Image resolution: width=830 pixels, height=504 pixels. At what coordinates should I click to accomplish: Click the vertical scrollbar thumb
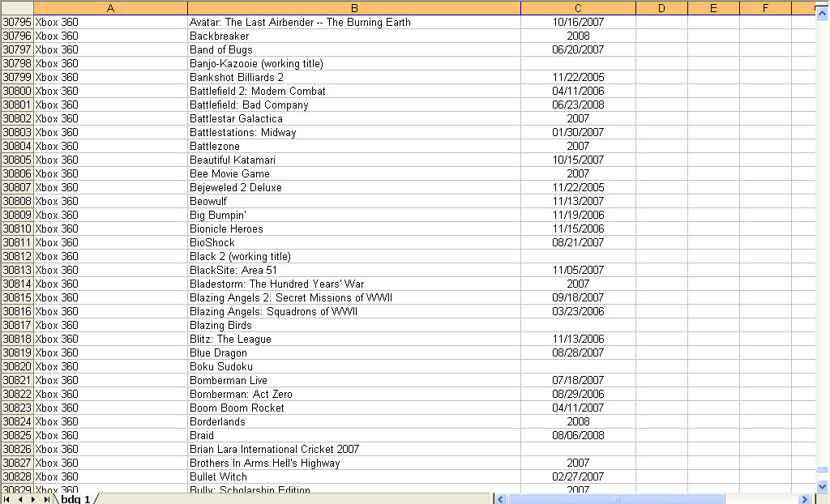(822, 469)
